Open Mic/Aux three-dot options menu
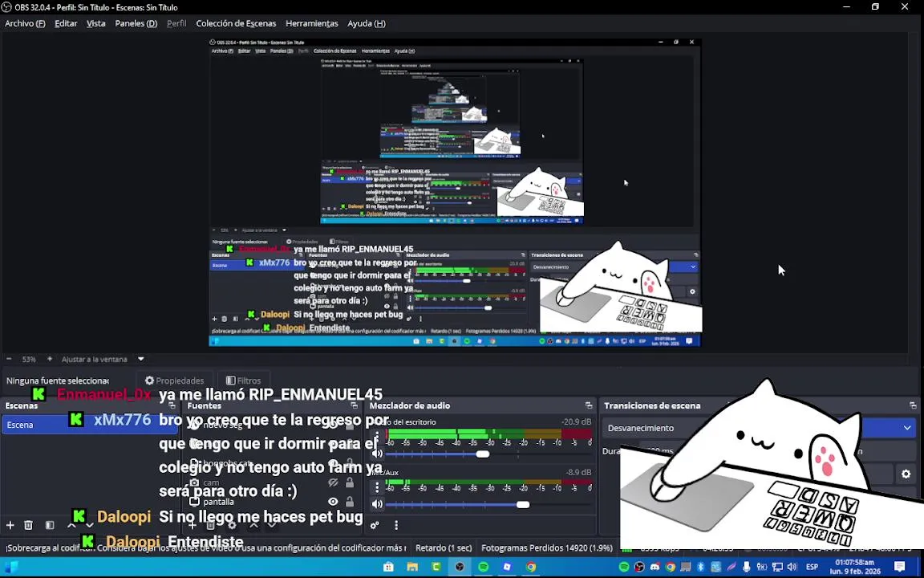The image size is (924, 578). [377, 488]
